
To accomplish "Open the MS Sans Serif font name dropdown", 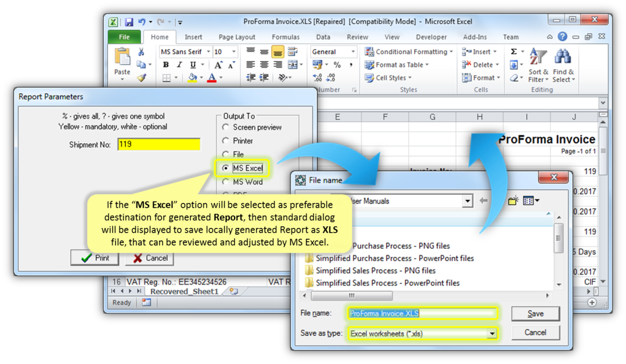I will click(208, 52).
